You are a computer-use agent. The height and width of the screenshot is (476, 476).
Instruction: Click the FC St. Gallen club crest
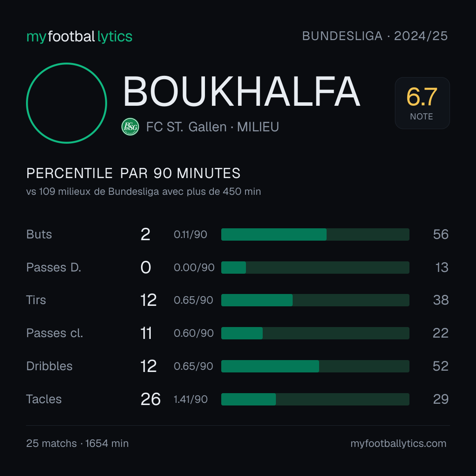coord(130,126)
